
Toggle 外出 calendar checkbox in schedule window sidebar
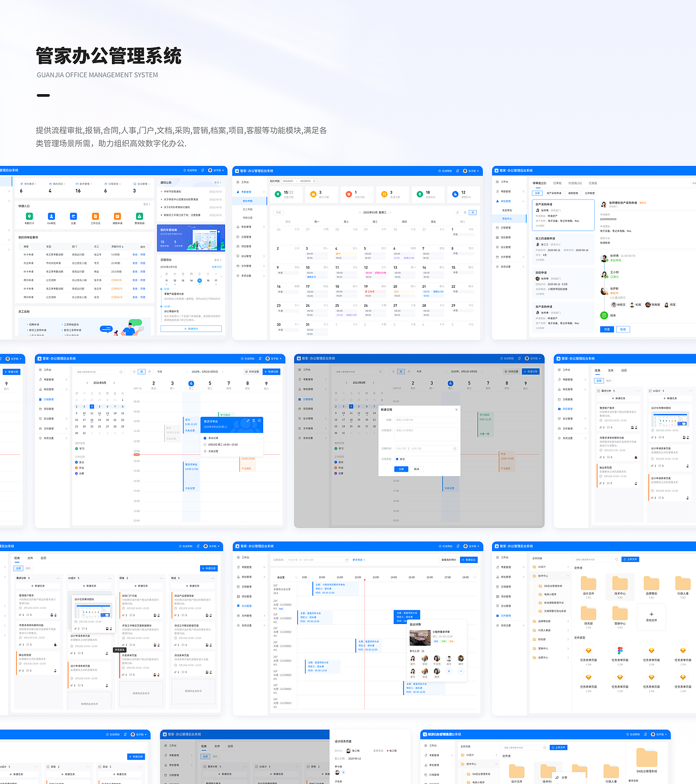(x=76, y=468)
